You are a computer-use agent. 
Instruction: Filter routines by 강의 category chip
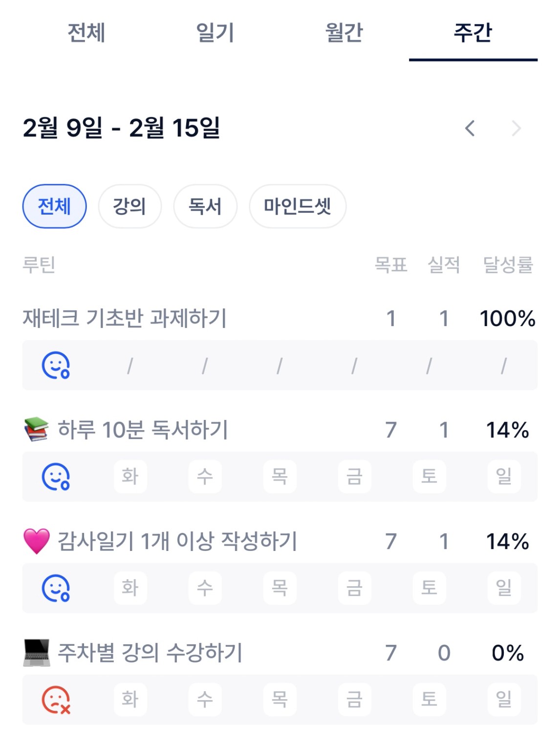coord(129,206)
